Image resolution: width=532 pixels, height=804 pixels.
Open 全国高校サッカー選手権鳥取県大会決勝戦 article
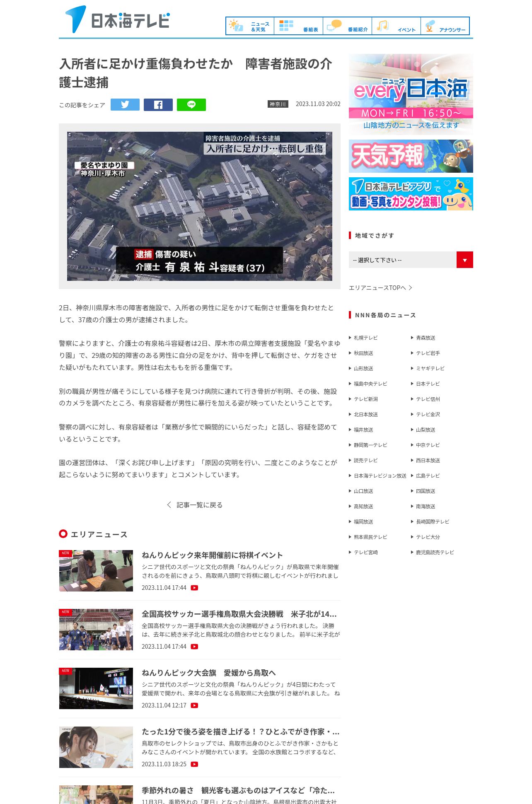(239, 614)
